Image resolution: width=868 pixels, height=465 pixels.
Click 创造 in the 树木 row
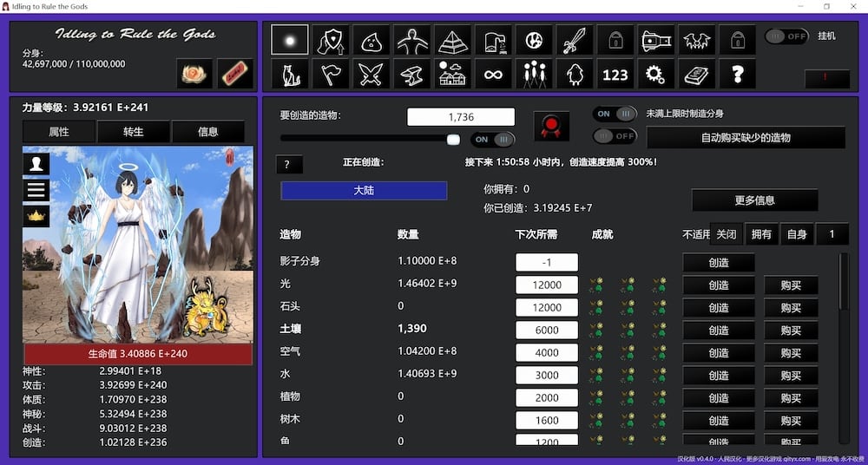(x=719, y=421)
